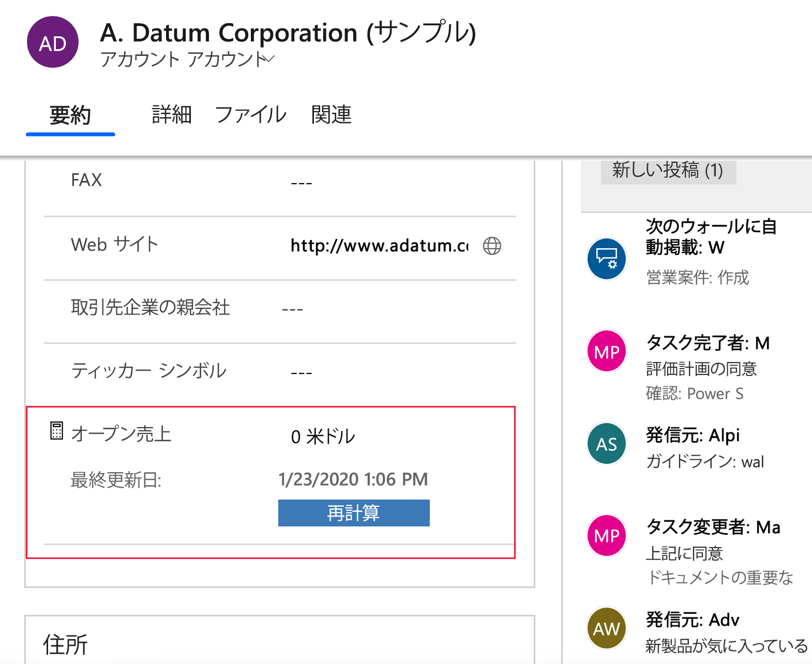Click the AD account avatar circle
This screenshot has height=664, width=812.
(x=53, y=42)
